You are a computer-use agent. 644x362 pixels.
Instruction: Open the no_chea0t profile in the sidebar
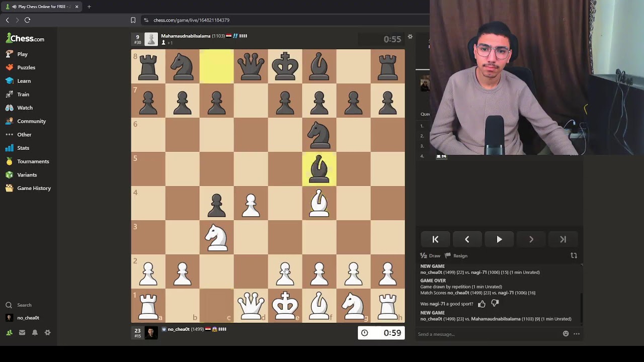(x=23, y=318)
